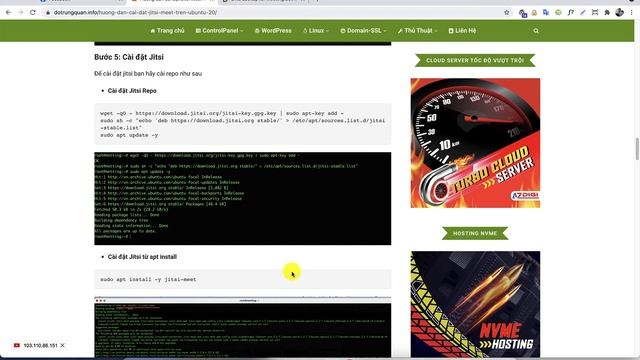Click the pen eyedropper extension icon

pos(583,12)
